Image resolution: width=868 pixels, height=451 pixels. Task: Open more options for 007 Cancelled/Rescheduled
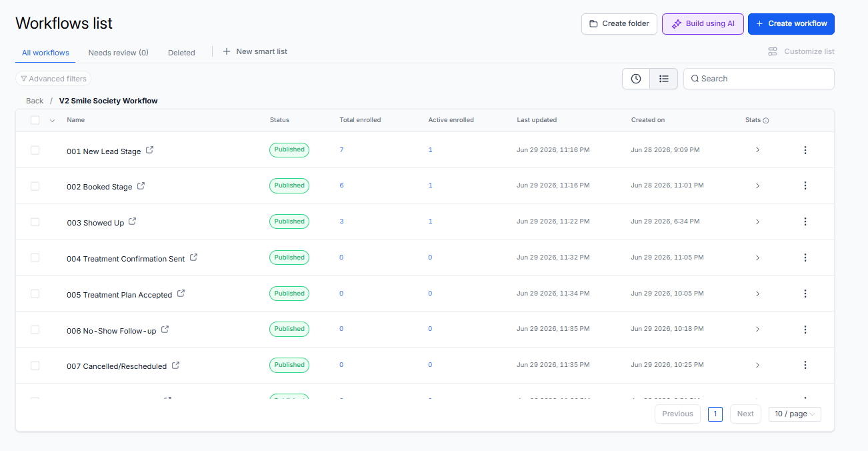pyautogui.click(x=805, y=365)
